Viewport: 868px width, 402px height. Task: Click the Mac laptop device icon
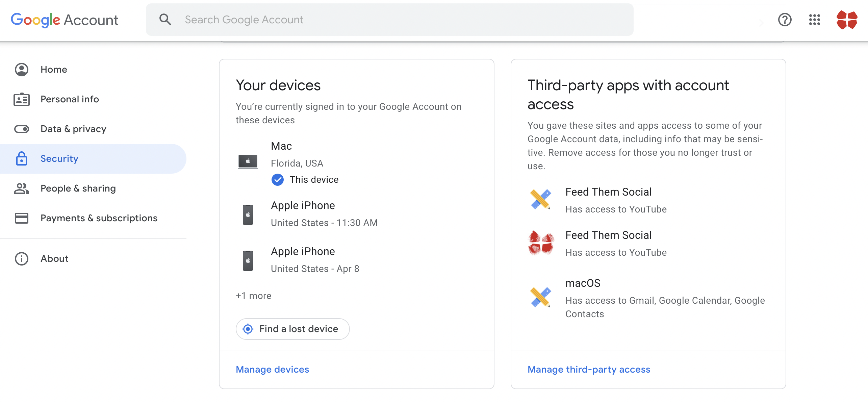click(248, 161)
